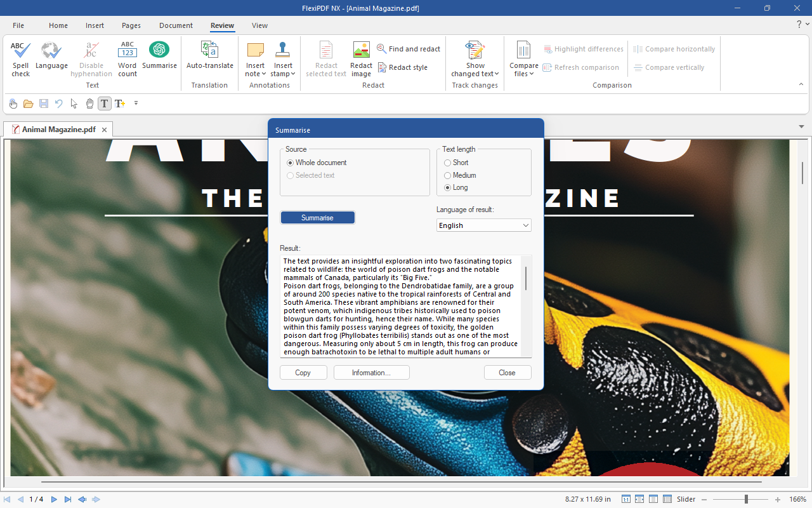
Task: Switch to the Document ribbon tab
Action: click(x=176, y=25)
